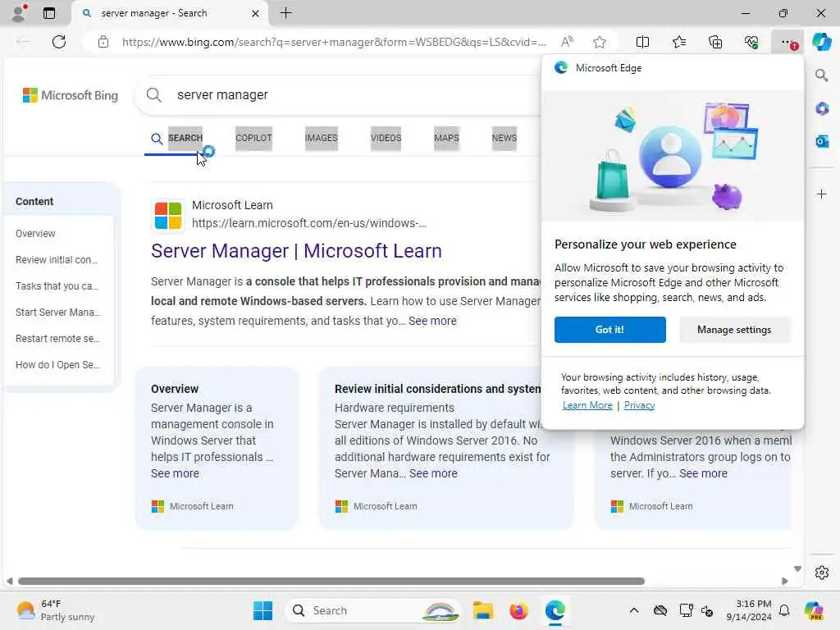Open Server Manager | Microsoft Learn result
The height and width of the screenshot is (630, 840).
point(296,251)
